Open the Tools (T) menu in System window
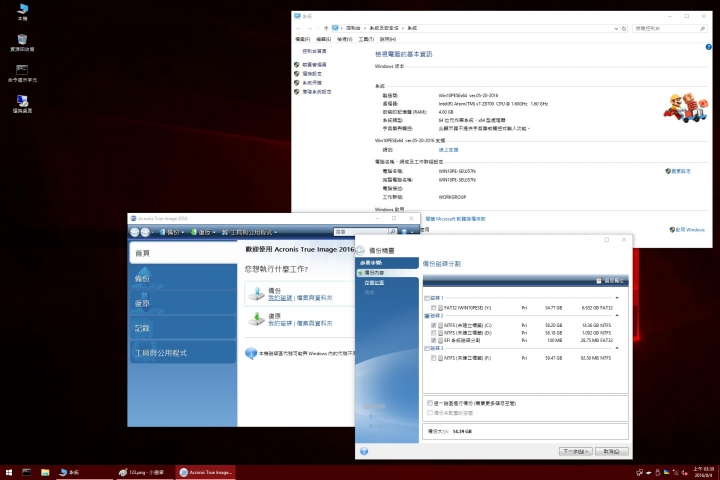Viewport: 720px width, 480px height. tap(366, 40)
